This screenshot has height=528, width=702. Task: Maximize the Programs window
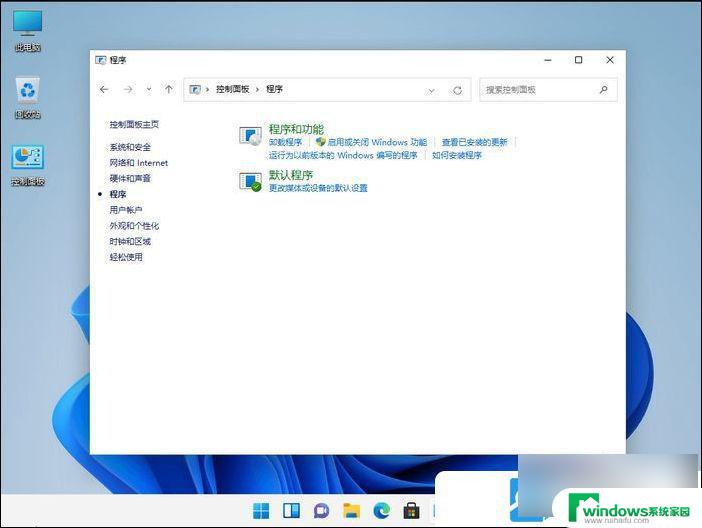click(578, 60)
